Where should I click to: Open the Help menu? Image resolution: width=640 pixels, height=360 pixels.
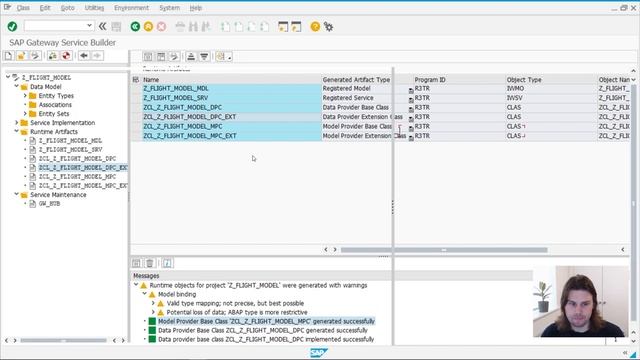click(196, 8)
